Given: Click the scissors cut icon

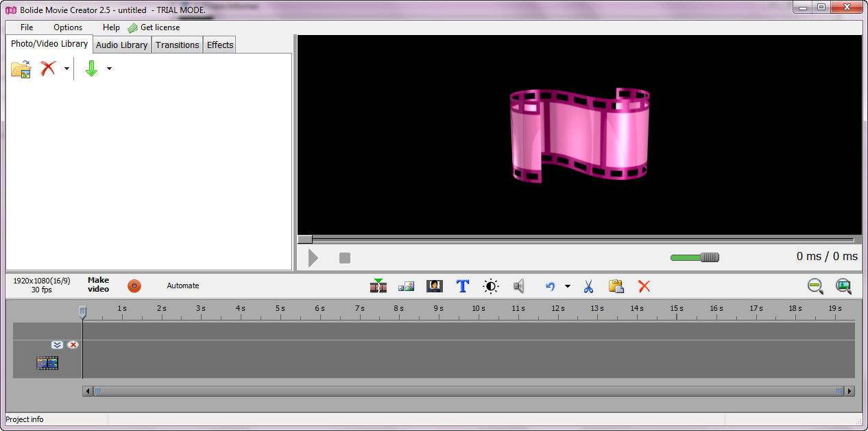Looking at the screenshot, I should [588, 286].
